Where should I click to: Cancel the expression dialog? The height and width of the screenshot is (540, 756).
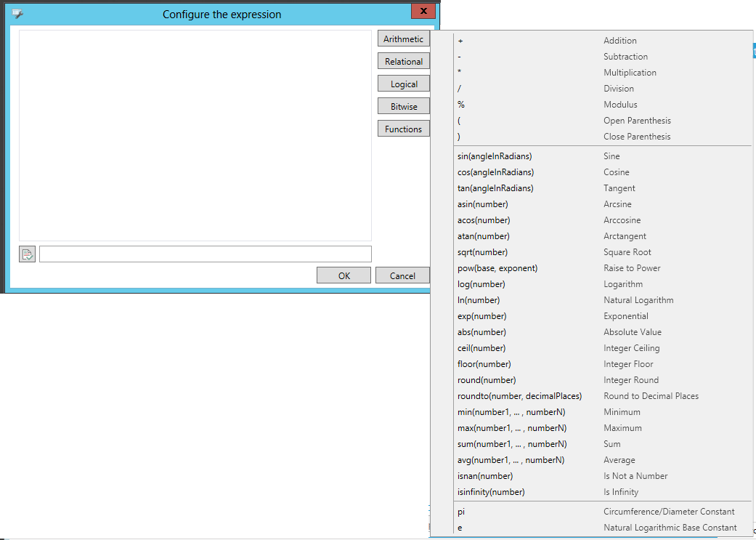point(402,275)
